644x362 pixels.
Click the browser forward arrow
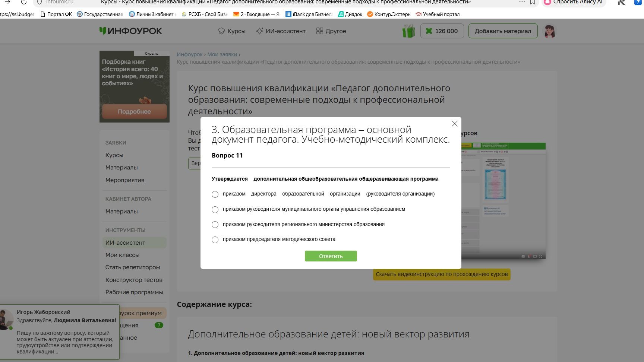(7, 2)
